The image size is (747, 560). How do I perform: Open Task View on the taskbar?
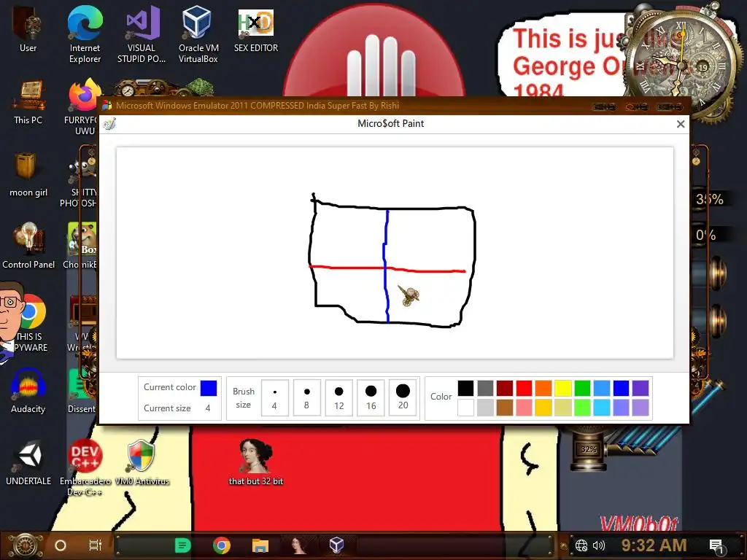[x=96, y=545]
